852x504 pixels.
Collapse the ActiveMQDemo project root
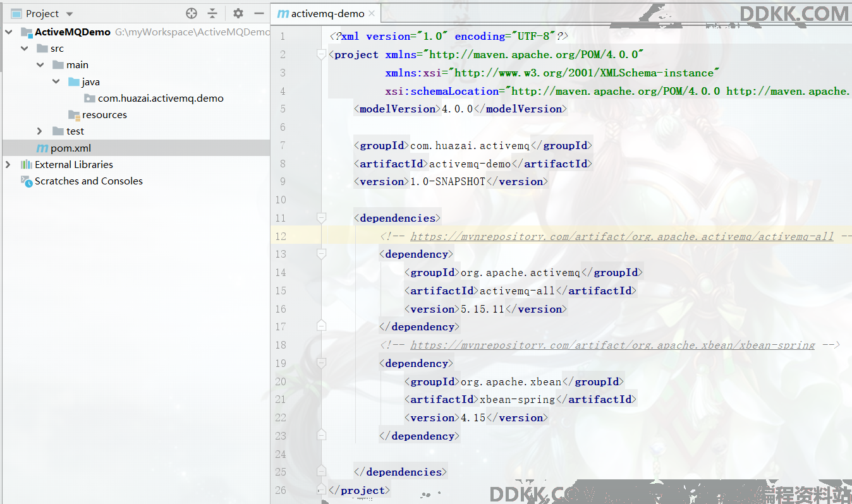pos(8,32)
